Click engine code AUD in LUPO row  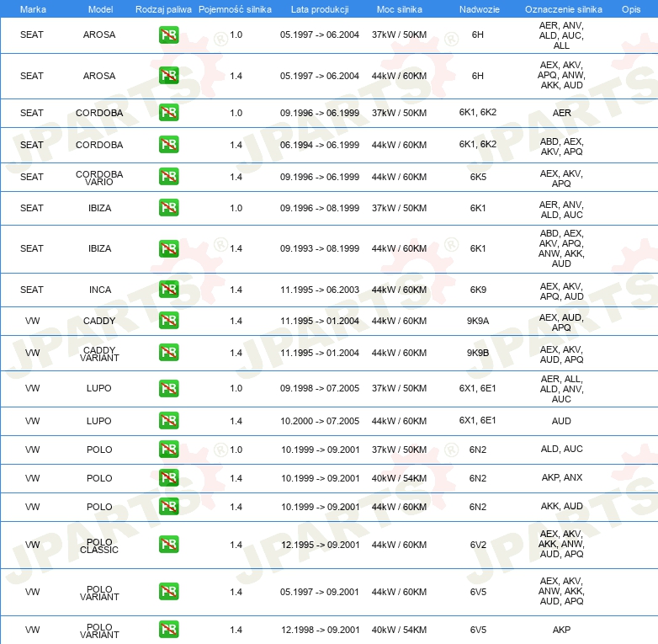pos(561,421)
